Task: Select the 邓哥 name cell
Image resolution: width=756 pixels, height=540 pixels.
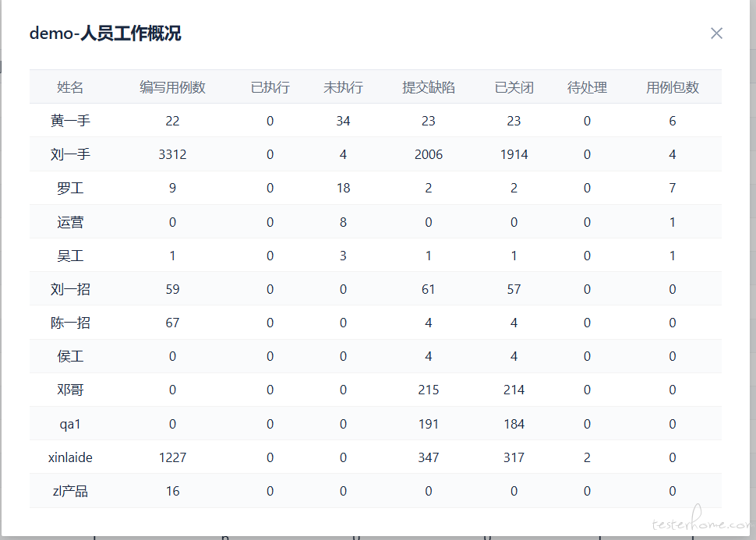Action: point(70,390)
